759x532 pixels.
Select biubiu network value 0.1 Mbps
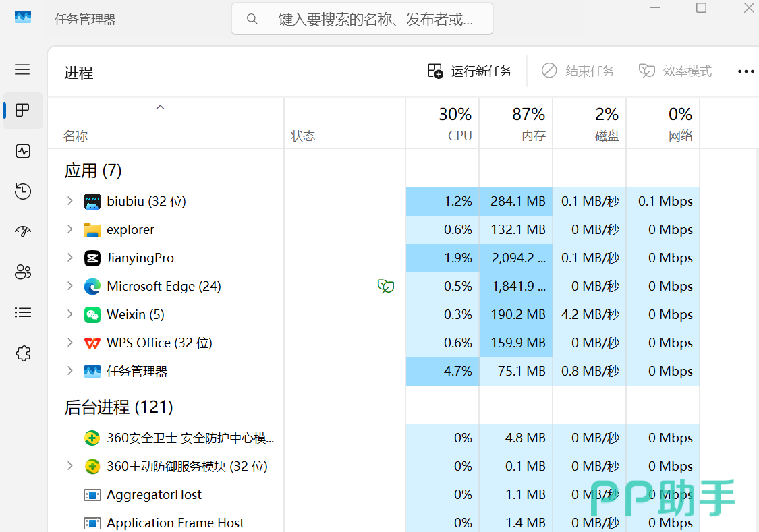click(x=665, y=201)
